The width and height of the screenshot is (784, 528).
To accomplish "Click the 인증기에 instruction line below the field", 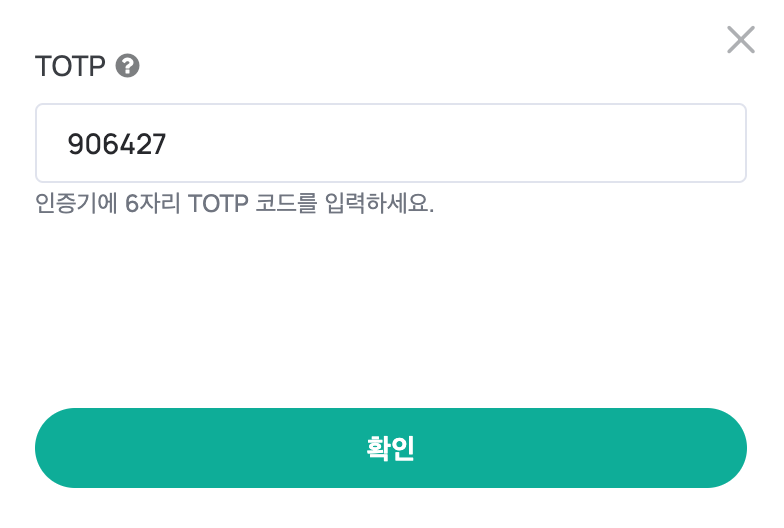I will click(234, 203).
